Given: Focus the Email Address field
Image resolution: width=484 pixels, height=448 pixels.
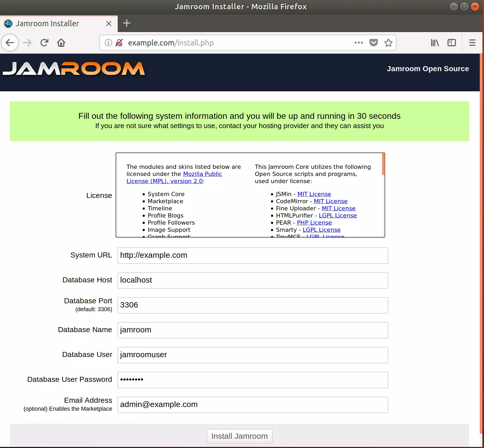Looking at the screenshot, I should [253, 405].
